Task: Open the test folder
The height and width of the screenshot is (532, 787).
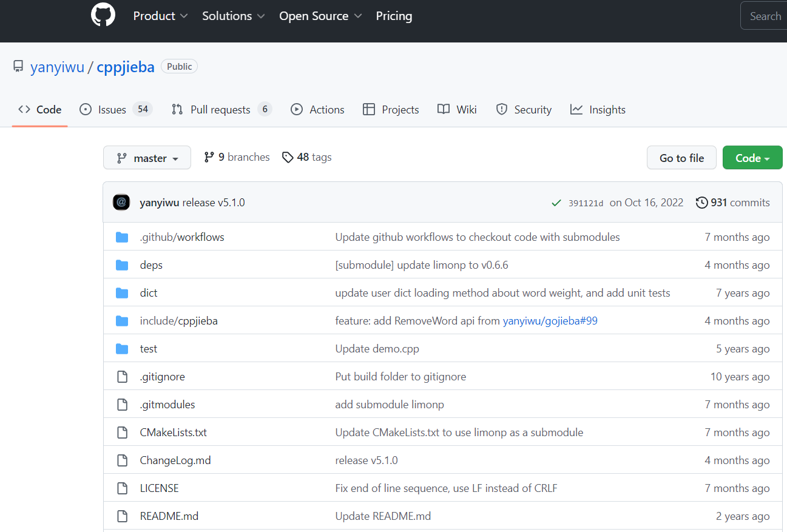Action: click(149, 349)
